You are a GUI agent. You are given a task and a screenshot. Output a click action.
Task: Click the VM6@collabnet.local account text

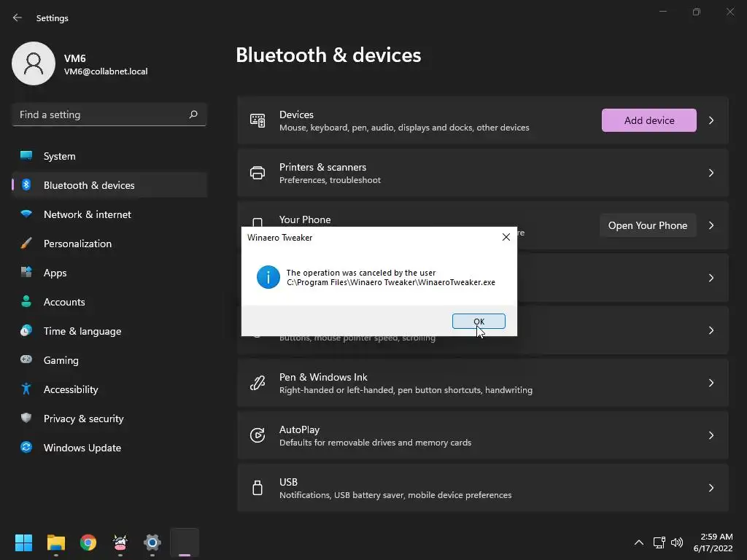(x=106, y=71)
